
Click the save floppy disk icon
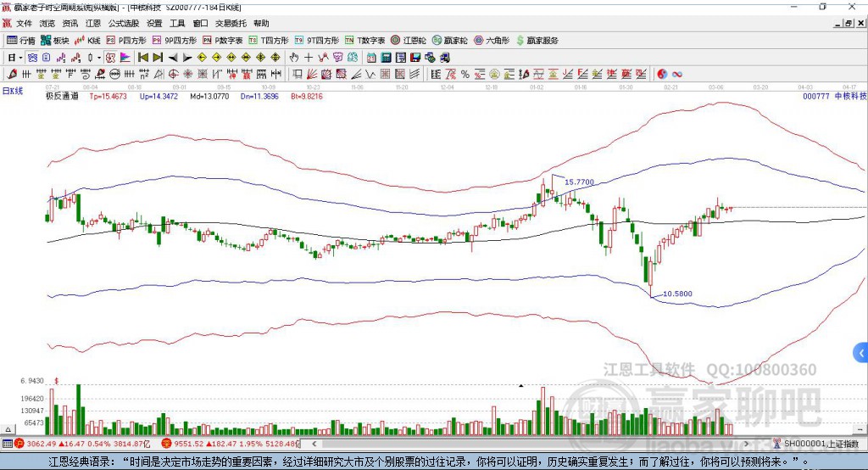click(415, 58)
